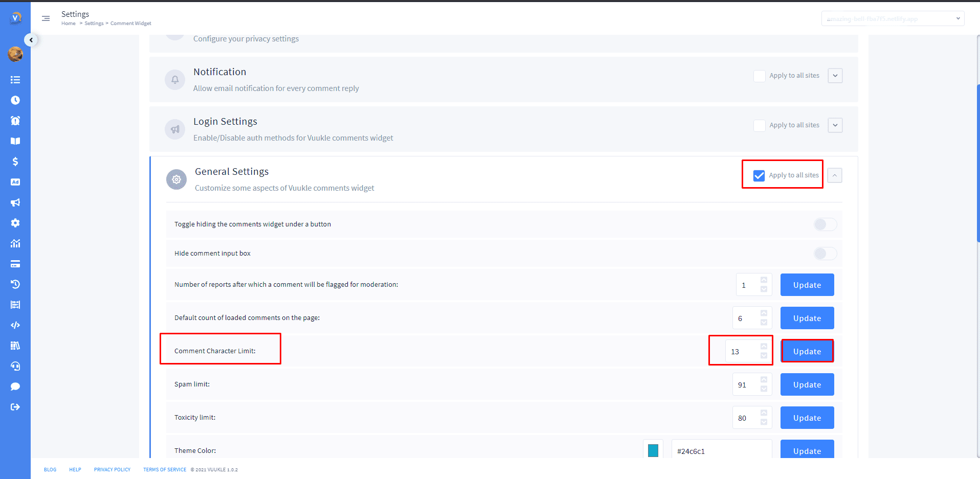Expand the Notification section chevron
980x479 pixels.
pyautogui.click(x=835, y=76)
